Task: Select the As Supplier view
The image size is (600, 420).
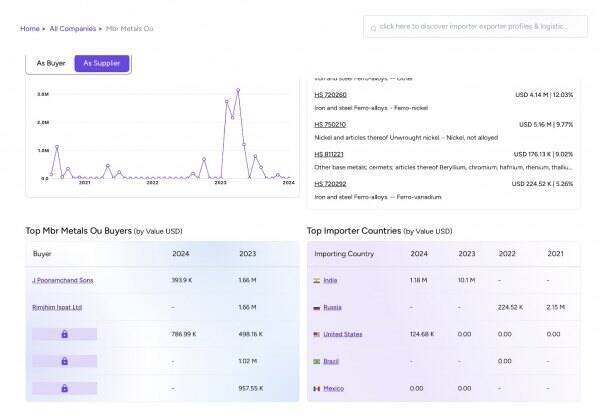Action: (x=102, y=63)
